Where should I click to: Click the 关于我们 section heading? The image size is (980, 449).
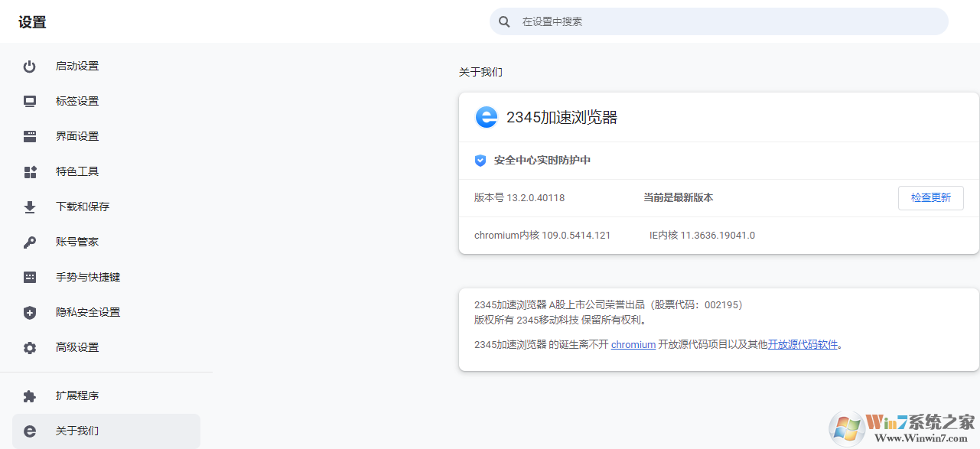click(x=480, y=72)
